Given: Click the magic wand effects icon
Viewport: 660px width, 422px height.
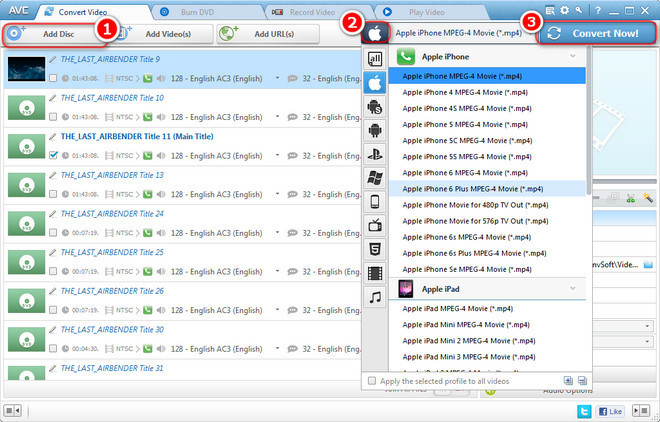Looking at the screenshot, I should [x=648, y=198].
